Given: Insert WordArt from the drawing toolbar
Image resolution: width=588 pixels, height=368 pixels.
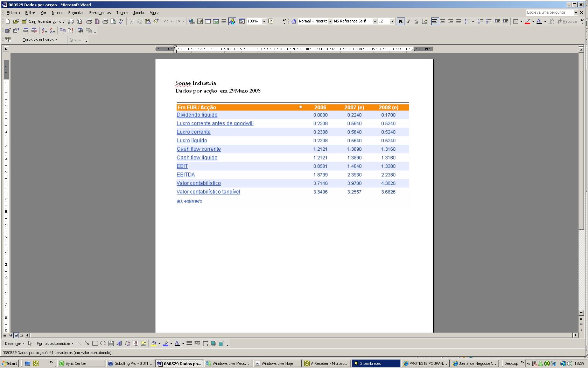Looking at the screenshot, I should pos(119,343).
